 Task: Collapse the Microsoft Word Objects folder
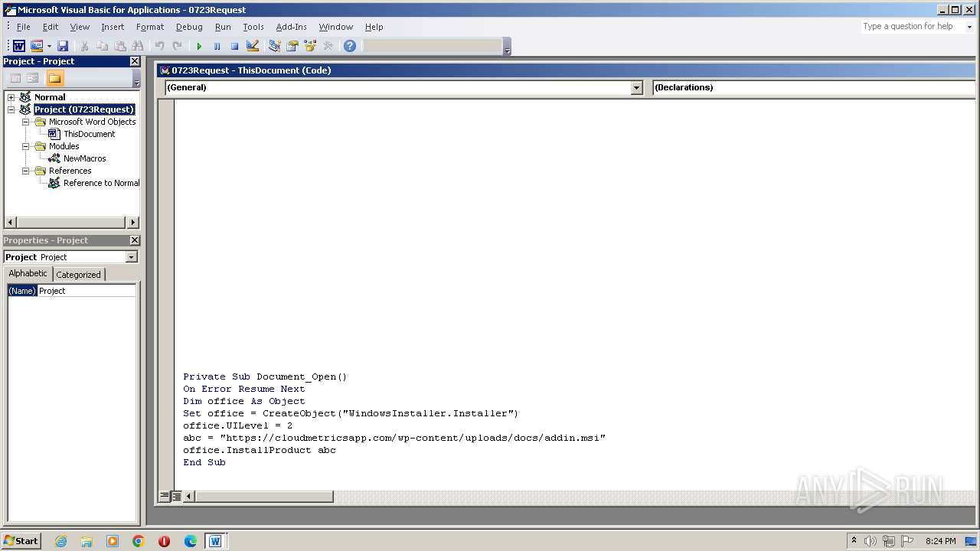(25, 122)
